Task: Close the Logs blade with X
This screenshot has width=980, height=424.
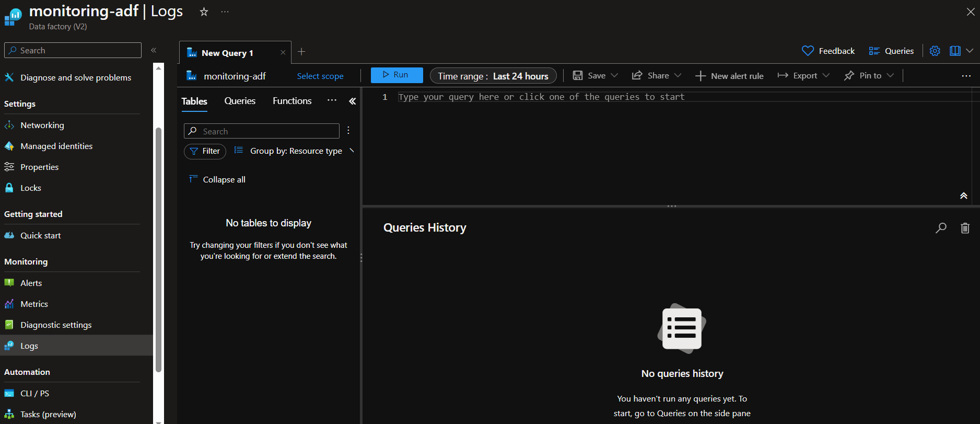Action: [x=971, y=12]
